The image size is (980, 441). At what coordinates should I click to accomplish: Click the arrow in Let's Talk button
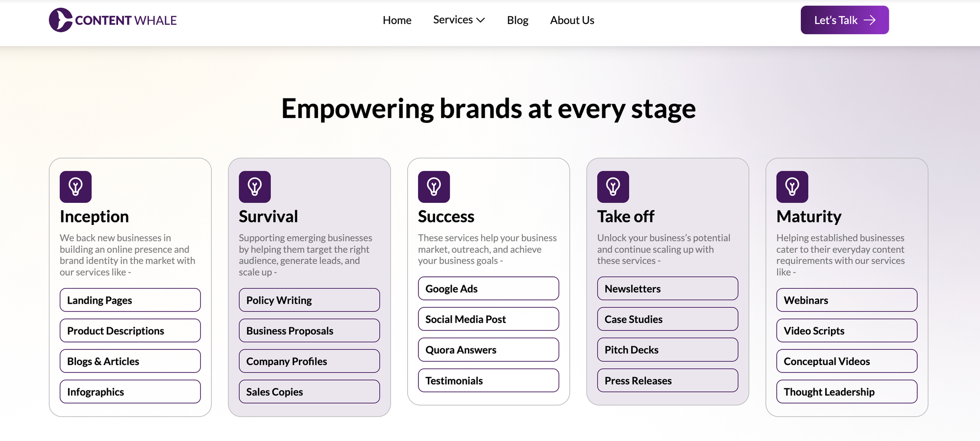pos(869,20)
